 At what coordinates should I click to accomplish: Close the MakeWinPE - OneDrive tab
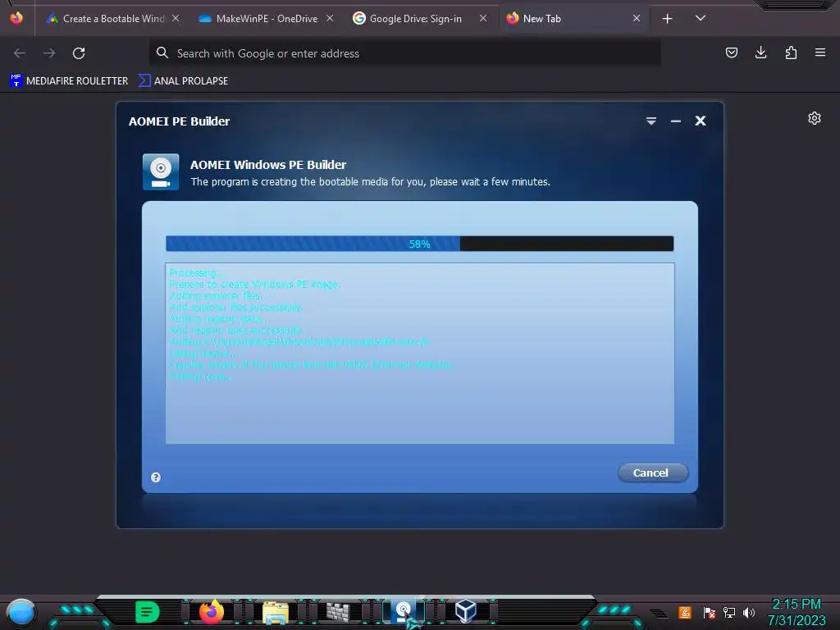tap(330, 18)
